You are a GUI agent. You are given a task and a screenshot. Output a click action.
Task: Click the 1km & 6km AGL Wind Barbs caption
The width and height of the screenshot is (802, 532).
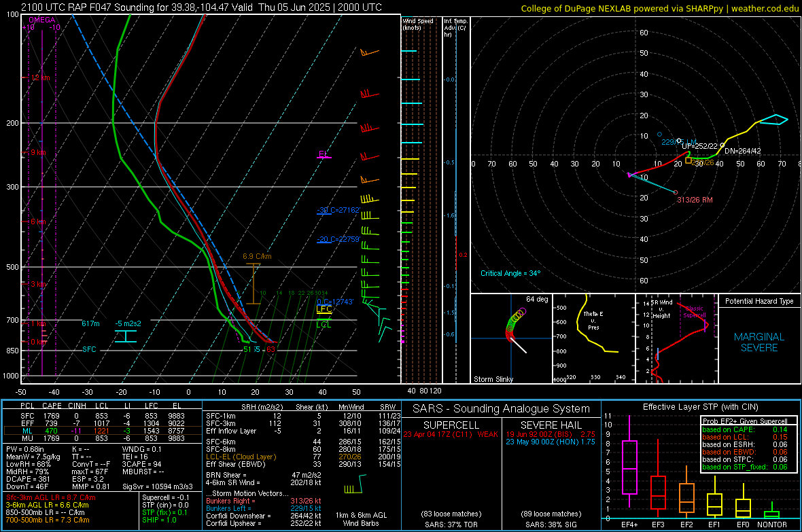(361, 519)
